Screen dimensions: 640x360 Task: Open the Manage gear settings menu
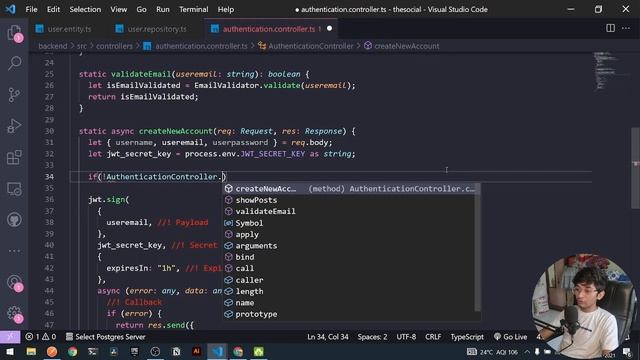click(x=14, y=313)
